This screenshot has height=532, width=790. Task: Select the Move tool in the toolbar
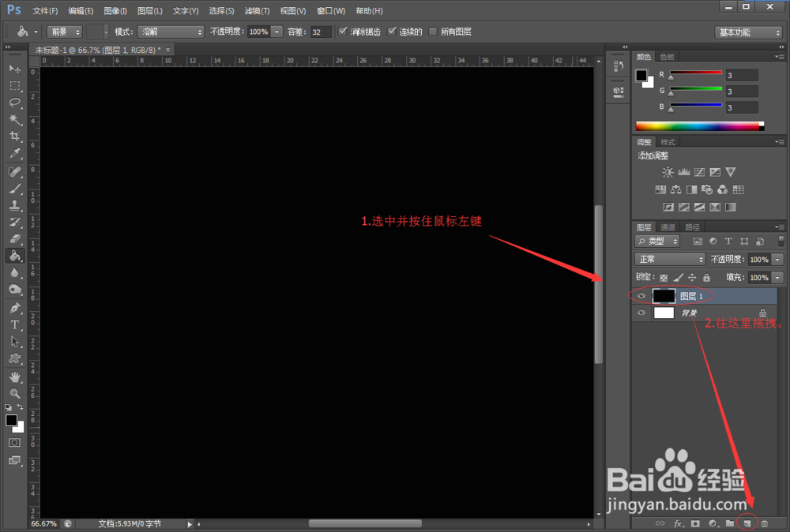click(x=15, y=69)
